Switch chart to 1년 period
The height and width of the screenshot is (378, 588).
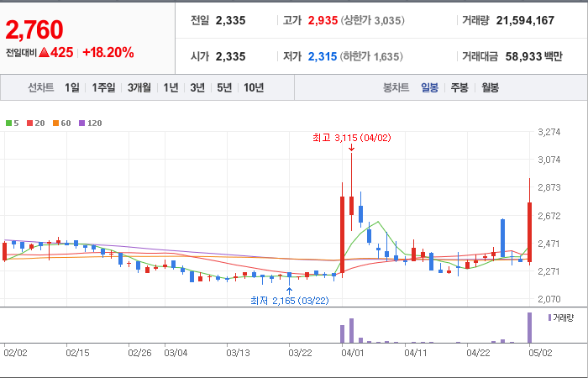[171, 87]
